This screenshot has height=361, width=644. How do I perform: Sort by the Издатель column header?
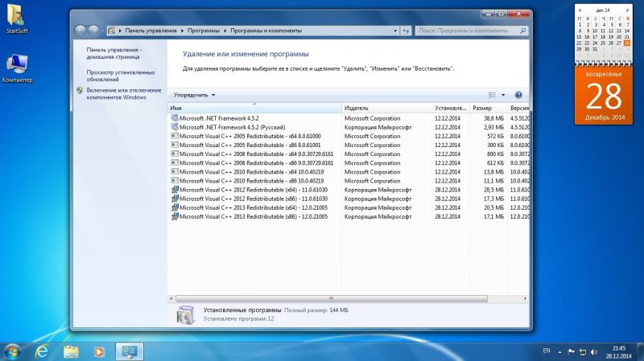coord(387,108)
